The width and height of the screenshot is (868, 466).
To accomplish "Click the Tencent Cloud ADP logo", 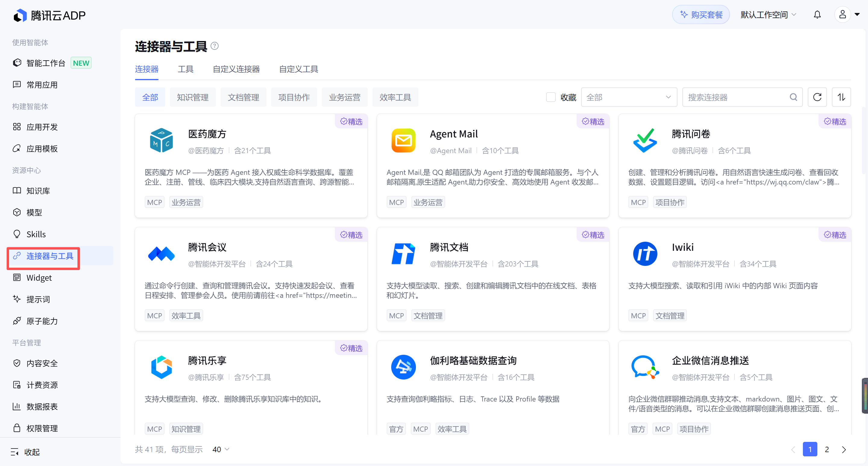I will pyautogui.click(x=49, y=15).
